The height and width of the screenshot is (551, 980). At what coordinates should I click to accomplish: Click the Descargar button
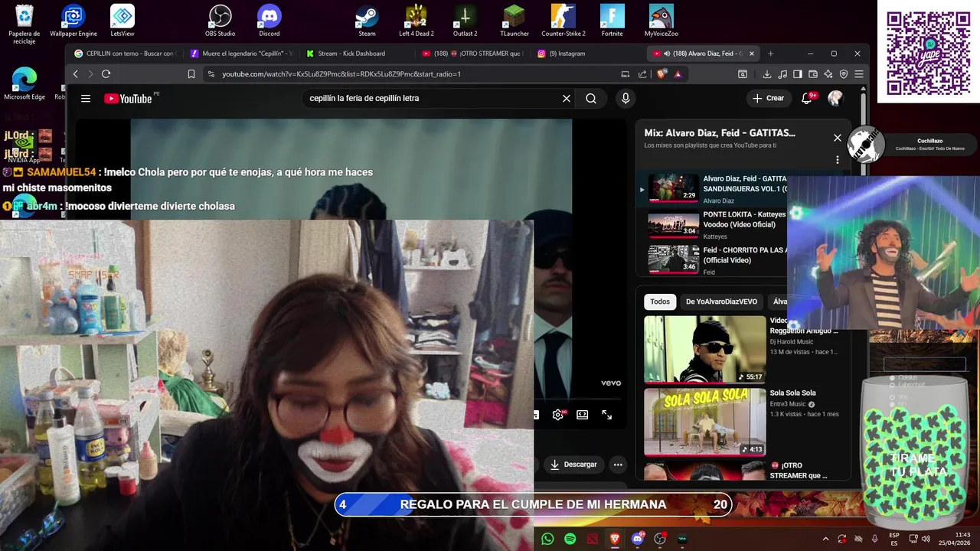pyautogui.click(x=574, y=465)
